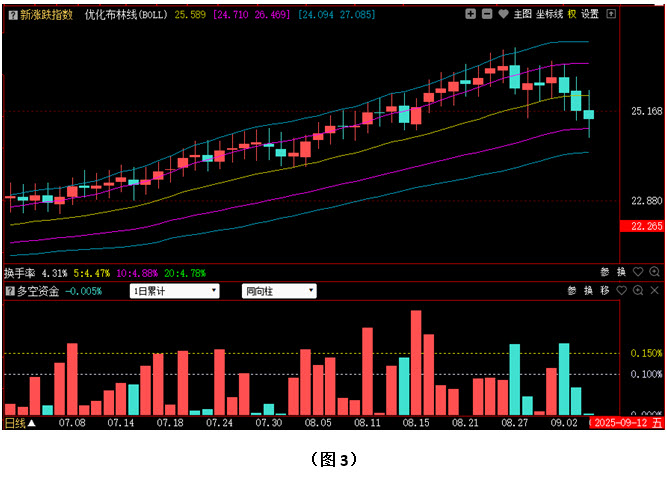Click the BOLL value 25.589

point(190,15)
